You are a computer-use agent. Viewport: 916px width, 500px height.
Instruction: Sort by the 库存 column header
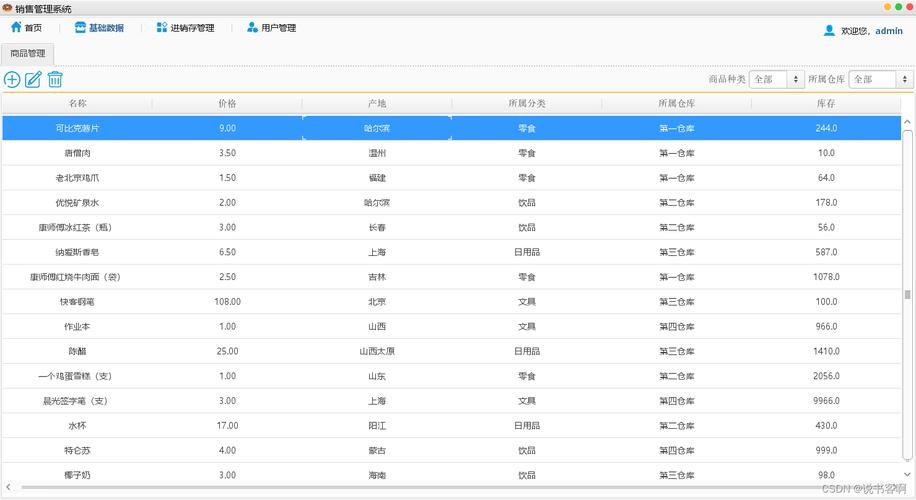point(826,103)
